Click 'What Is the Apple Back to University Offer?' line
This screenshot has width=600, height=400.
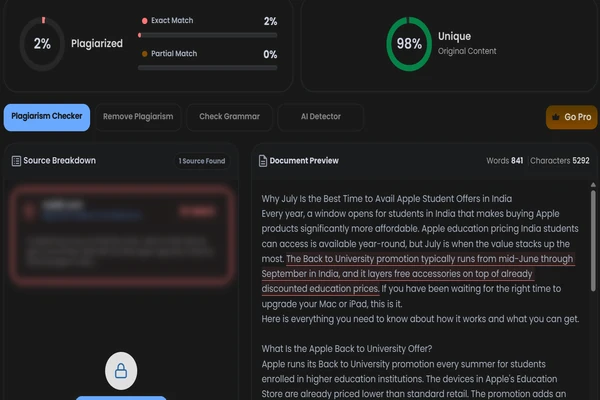pyautogui.click(x=347, y=349)
